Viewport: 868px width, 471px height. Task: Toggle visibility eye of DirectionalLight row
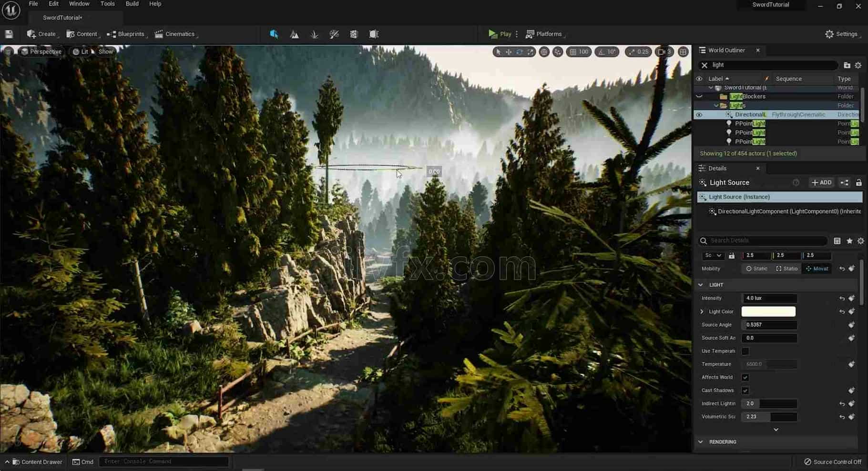point(699,115)
